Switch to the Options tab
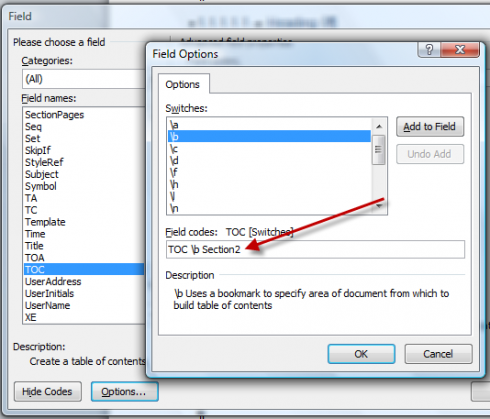490x419 pixels. click(x=183, y=84)
